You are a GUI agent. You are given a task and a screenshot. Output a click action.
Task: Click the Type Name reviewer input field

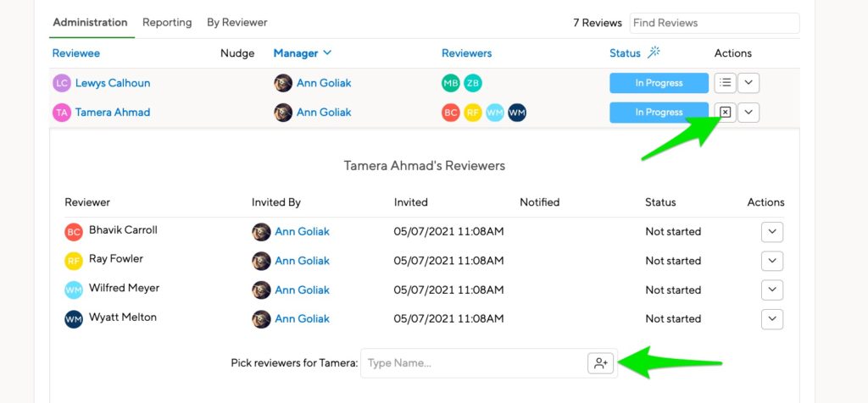coord(473,363)
